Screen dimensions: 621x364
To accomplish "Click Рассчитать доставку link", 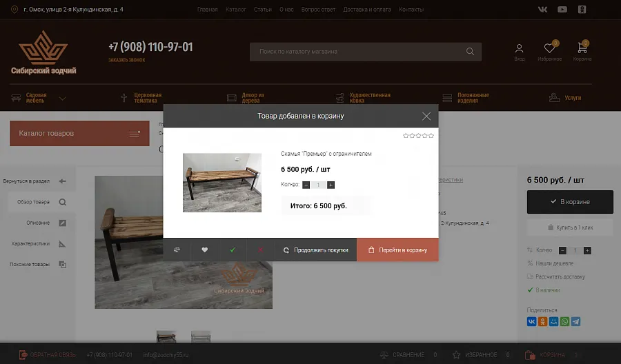I will coord(560,277).
